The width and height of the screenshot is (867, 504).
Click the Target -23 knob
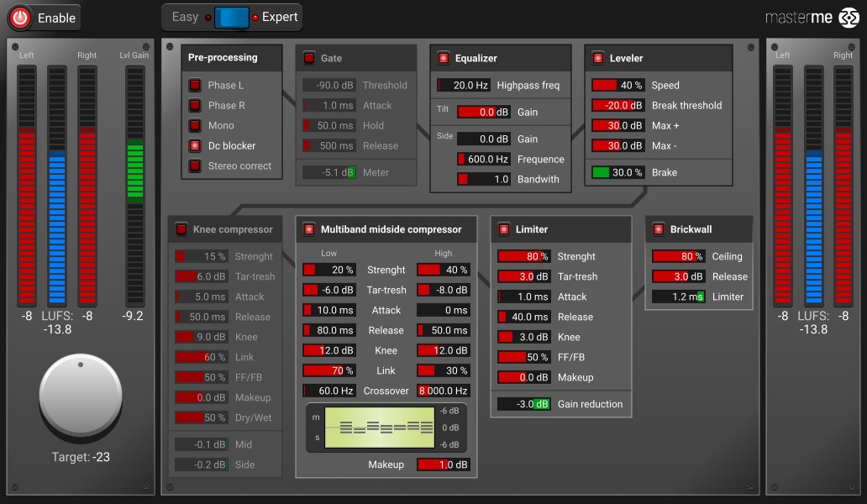(x=81, y=395)
